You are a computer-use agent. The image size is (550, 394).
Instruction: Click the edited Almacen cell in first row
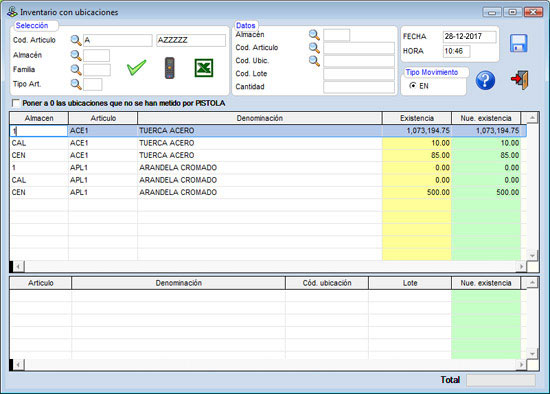(x=39, y=131)
